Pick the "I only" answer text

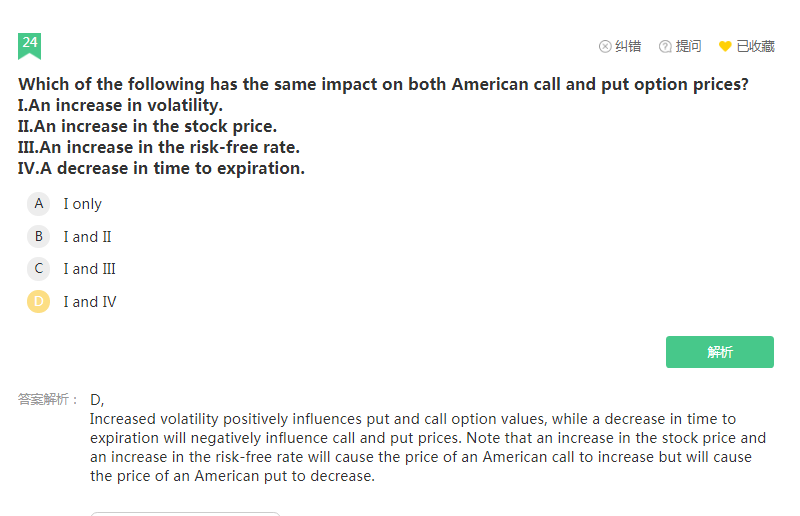point(83,204)
